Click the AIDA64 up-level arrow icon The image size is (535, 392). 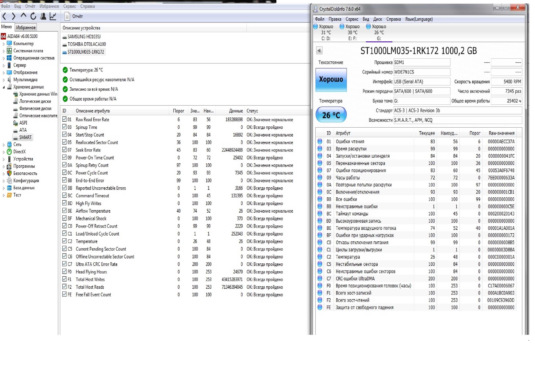click(x=23, y=16)
